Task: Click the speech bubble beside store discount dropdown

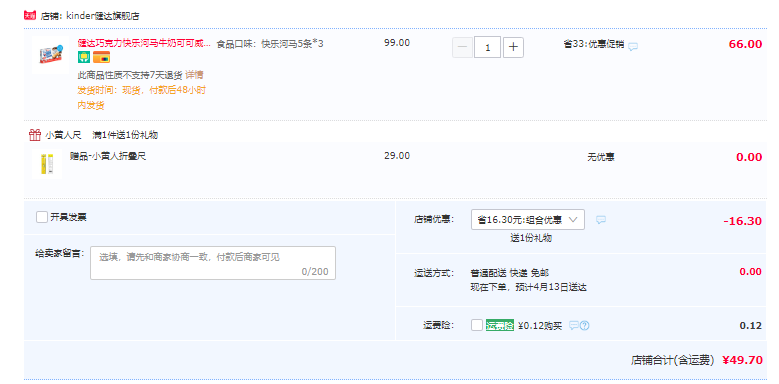Action: pos(601,220)
